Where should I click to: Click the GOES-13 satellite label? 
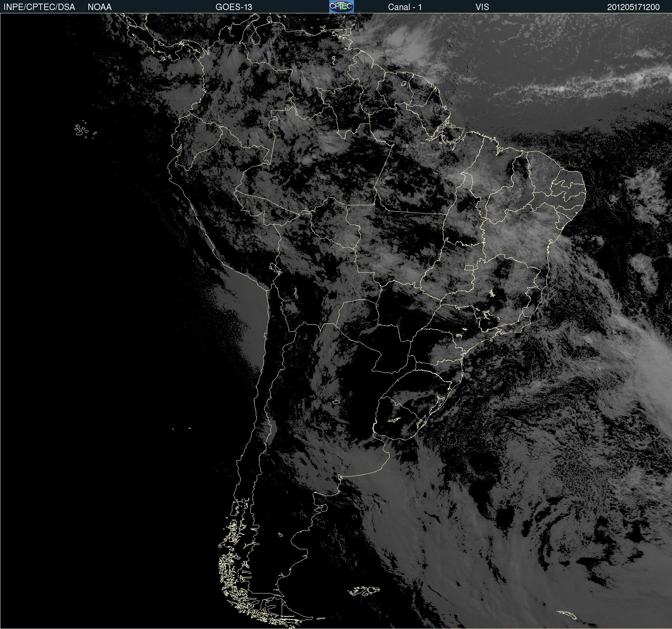coord(234,7)
